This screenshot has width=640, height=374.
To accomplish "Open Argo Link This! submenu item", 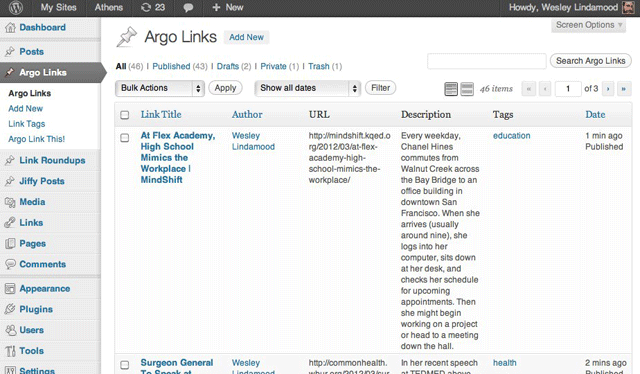I will [36, 139].
